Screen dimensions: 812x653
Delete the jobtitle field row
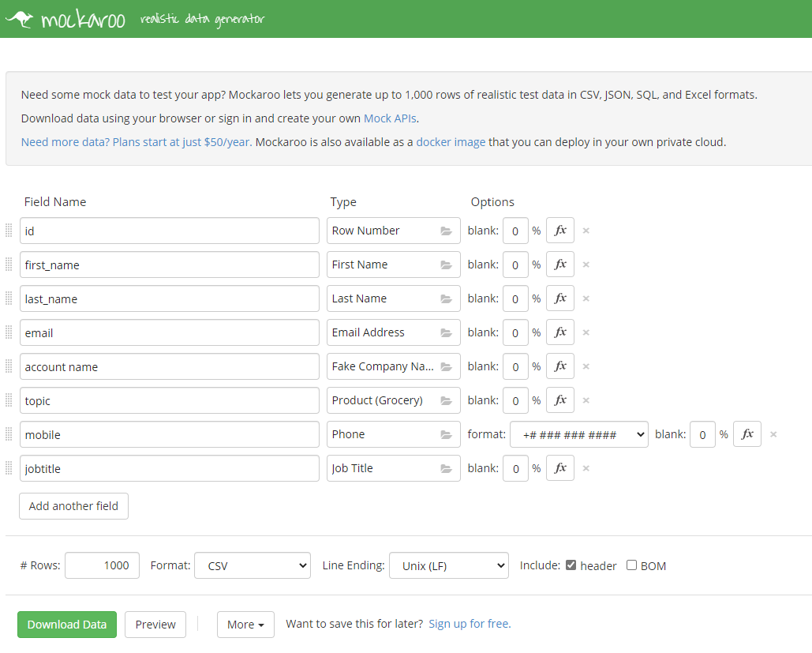click(x=586, y=468)
